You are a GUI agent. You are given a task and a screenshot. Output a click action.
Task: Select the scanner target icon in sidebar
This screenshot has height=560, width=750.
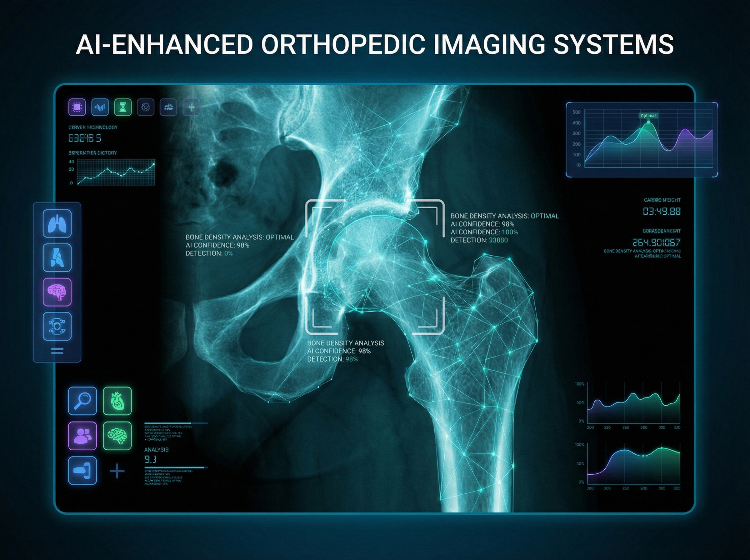(x=57, y=327)
